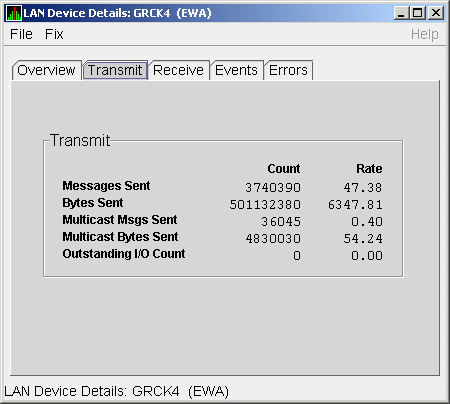
Task: Click the Bytes Sent count value
Action: 265,205
